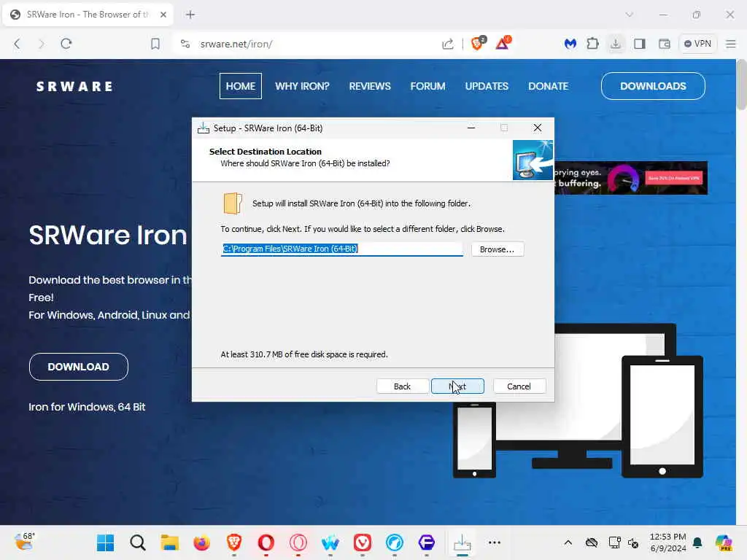The image size is (747, 560).
Task: Open the notifications bell icon
Action: tap(697, 542)
